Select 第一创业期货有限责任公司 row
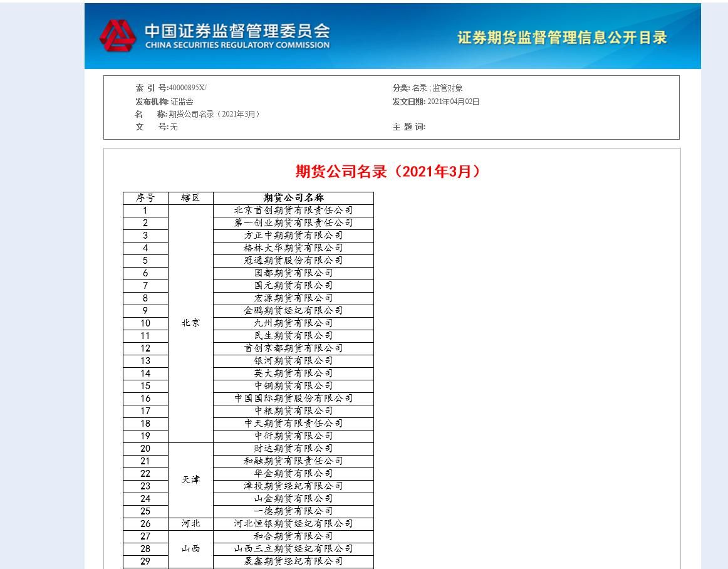Viewport: 728px width, 569px height. point(293,223)
